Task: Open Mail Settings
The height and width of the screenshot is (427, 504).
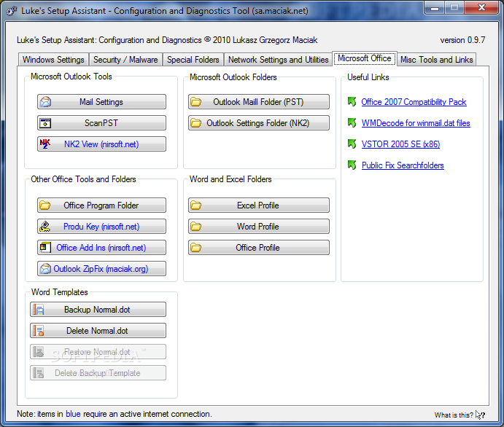Action: pyautogui.click(x=101, y=102)
